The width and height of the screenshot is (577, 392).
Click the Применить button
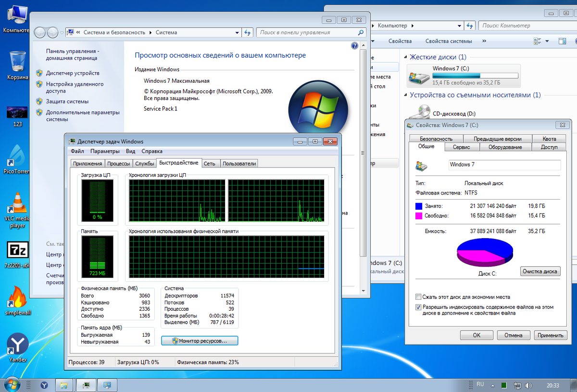[551, 335]
